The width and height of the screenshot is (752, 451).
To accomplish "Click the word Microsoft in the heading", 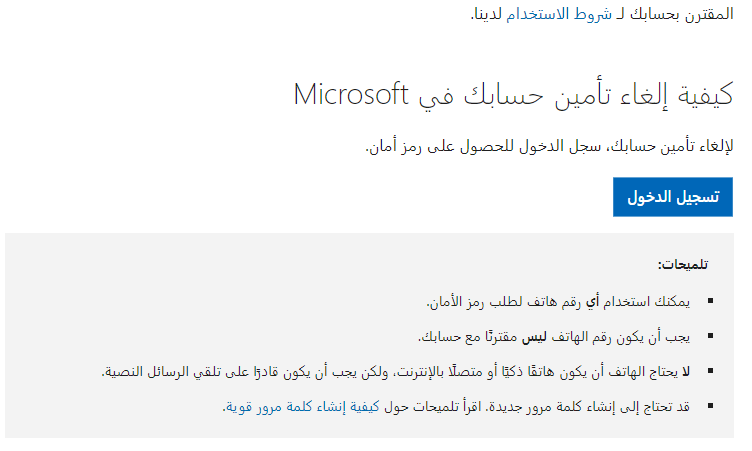I will click(351, 94).
